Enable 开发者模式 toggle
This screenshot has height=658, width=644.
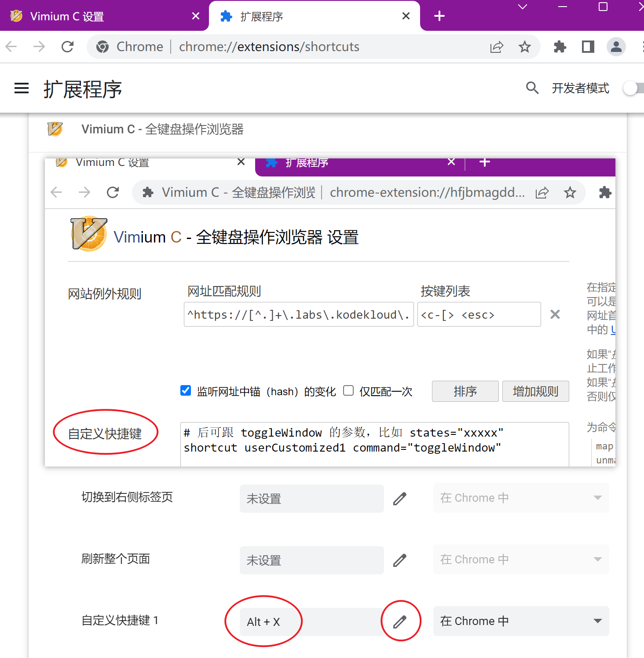[633, 88]
